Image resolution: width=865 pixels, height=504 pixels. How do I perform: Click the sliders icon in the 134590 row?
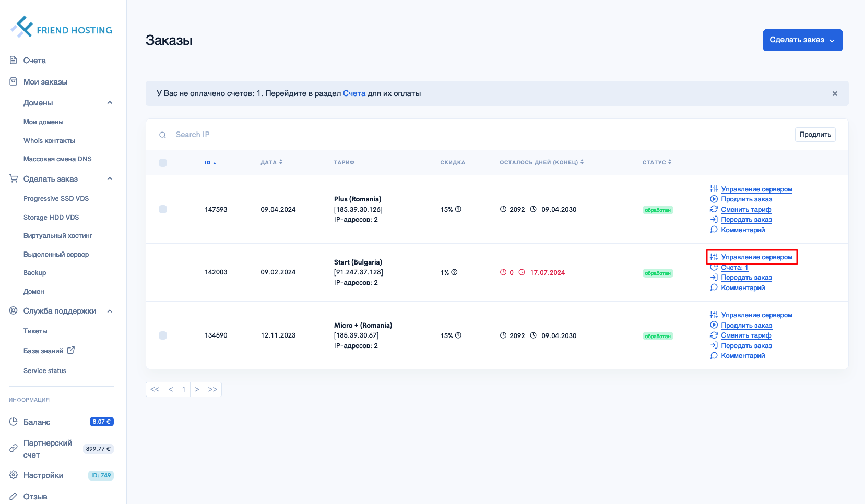pyautogui.click(x=714, y=315)
